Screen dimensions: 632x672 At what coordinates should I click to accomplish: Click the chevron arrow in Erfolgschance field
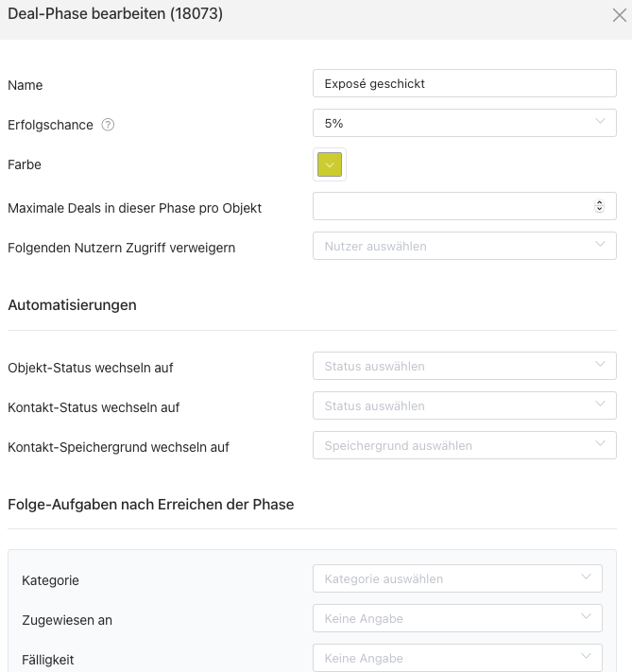click(600, 122)
